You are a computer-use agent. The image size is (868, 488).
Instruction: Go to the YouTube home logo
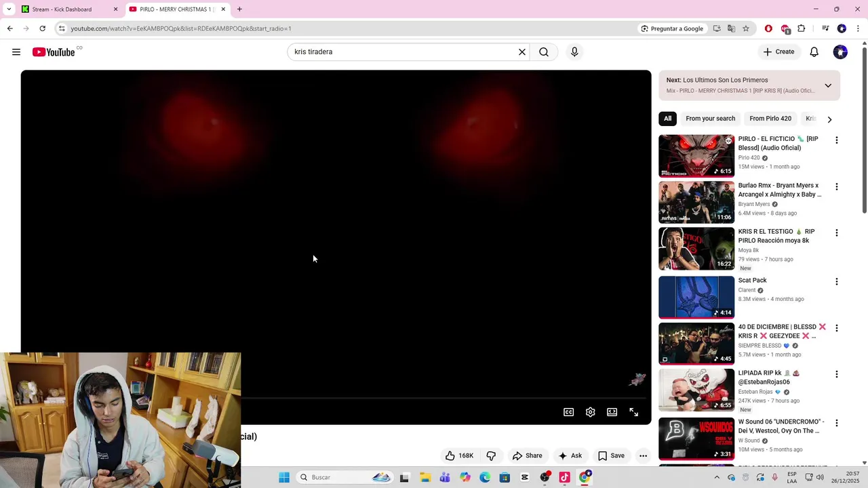(54, 52)
